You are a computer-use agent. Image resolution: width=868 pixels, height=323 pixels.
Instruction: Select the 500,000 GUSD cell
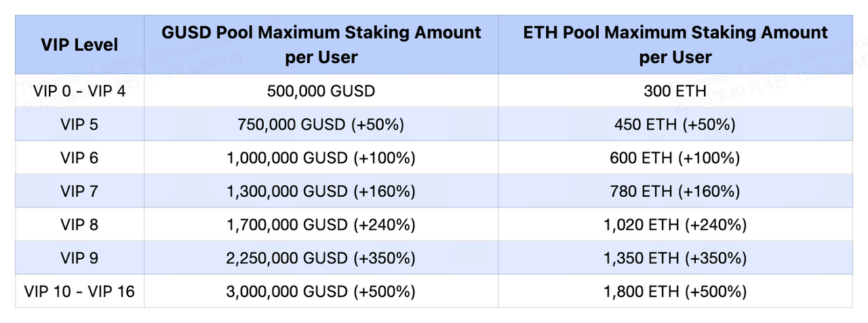321,91
